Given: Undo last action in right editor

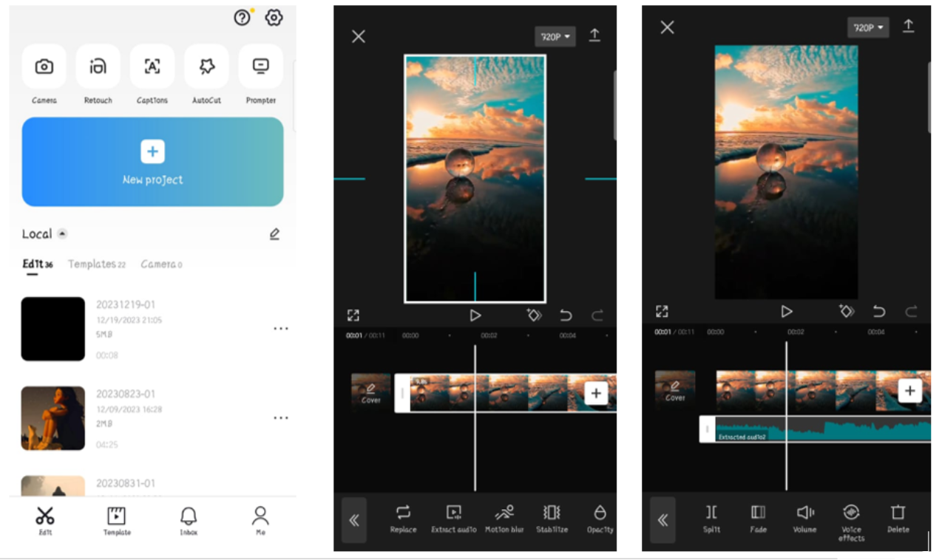Looking at the screenshot, I should click(x=879, y=312).
